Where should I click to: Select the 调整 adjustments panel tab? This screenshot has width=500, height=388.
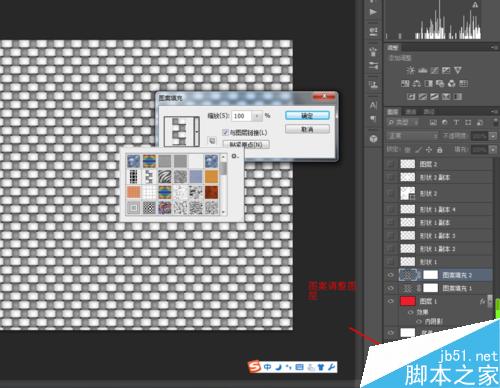pos(393,48)
